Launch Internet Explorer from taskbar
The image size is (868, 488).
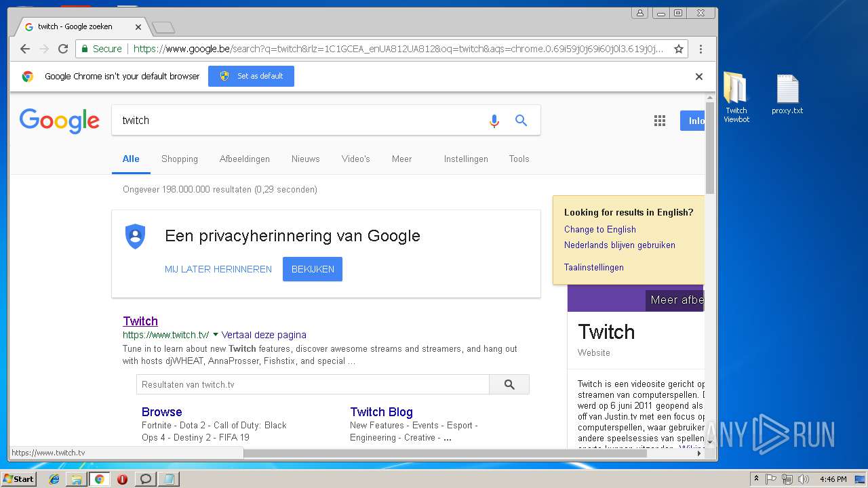(54, 479)
